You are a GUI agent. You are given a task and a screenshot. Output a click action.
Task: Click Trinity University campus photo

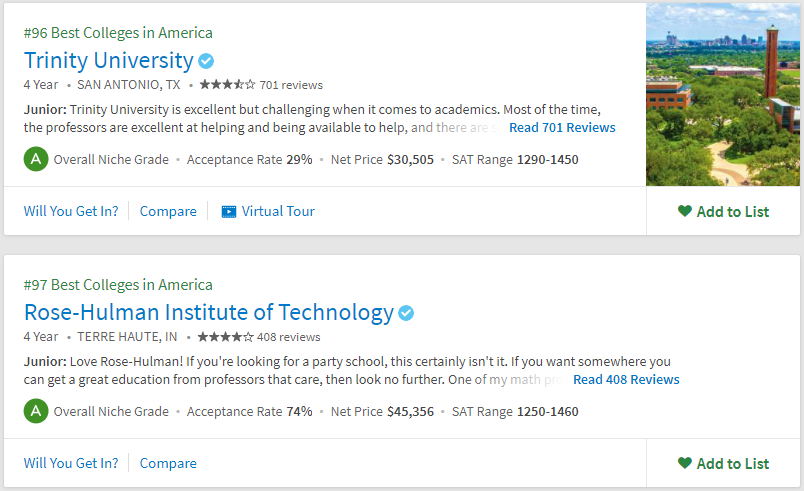pos(723,95)
